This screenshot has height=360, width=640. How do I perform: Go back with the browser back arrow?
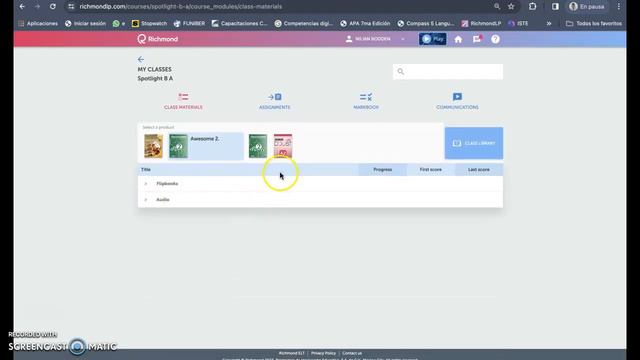(22, 7)
